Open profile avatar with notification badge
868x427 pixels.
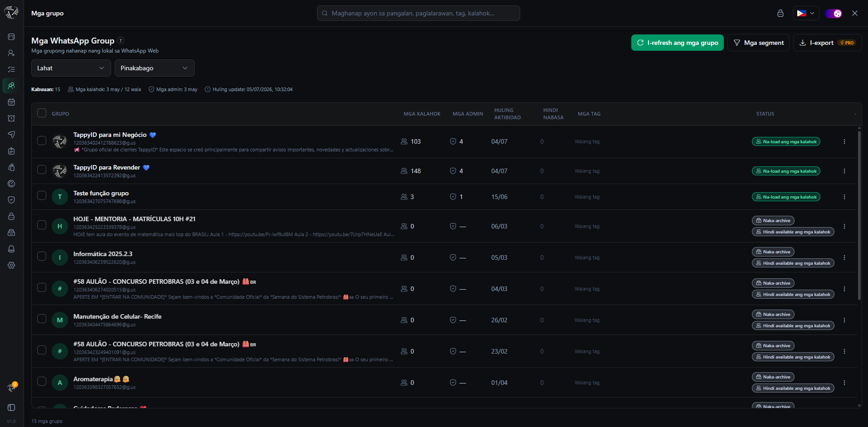[11, 387]
